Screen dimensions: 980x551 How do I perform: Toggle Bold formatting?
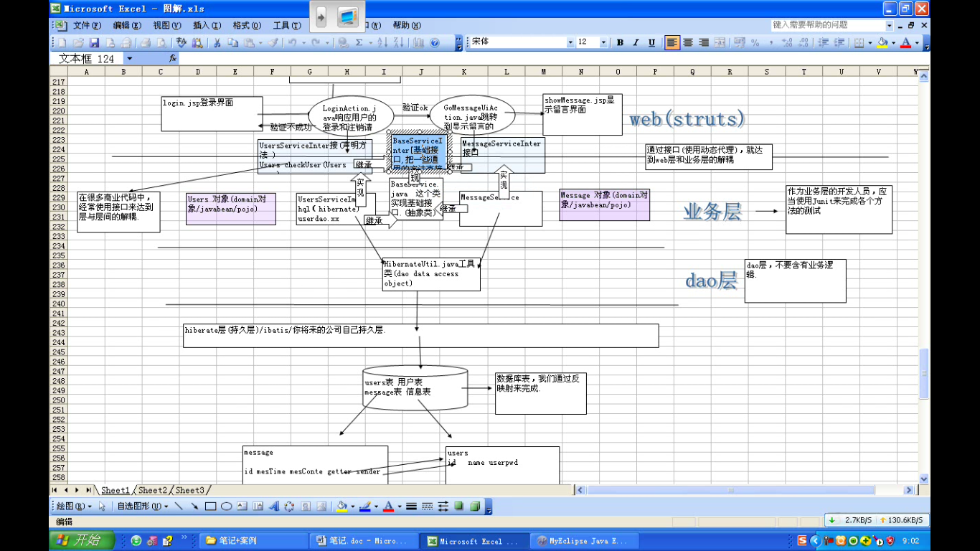pyautogui.click(x=620, y=42)
